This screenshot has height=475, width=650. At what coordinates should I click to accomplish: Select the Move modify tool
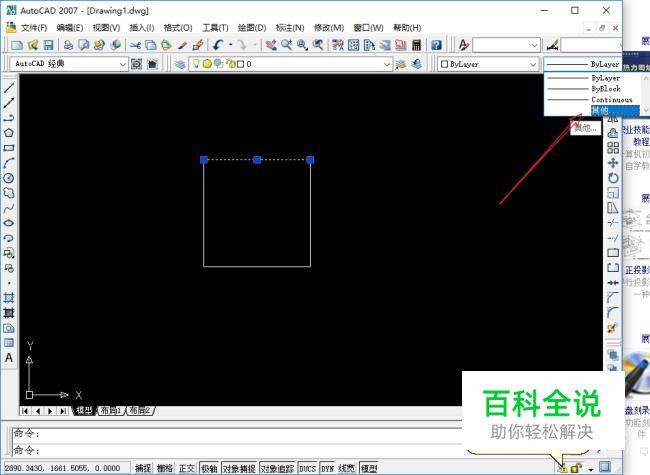(x=613, y=162)
